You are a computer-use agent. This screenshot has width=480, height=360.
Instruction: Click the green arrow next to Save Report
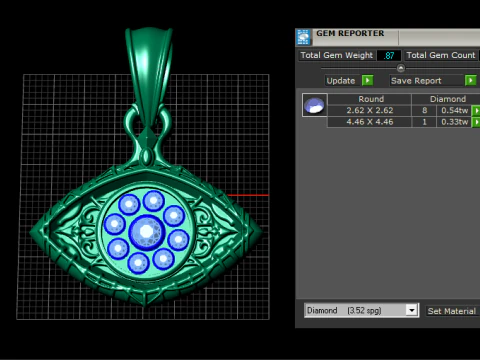point(470,81)
